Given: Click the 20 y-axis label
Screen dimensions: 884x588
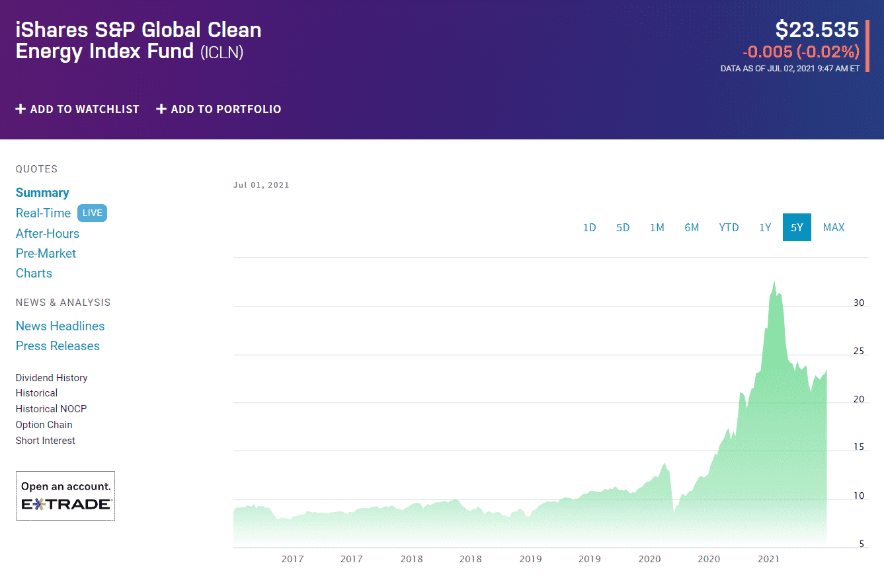Looking at the screenshot, I should tap(859, 399).
